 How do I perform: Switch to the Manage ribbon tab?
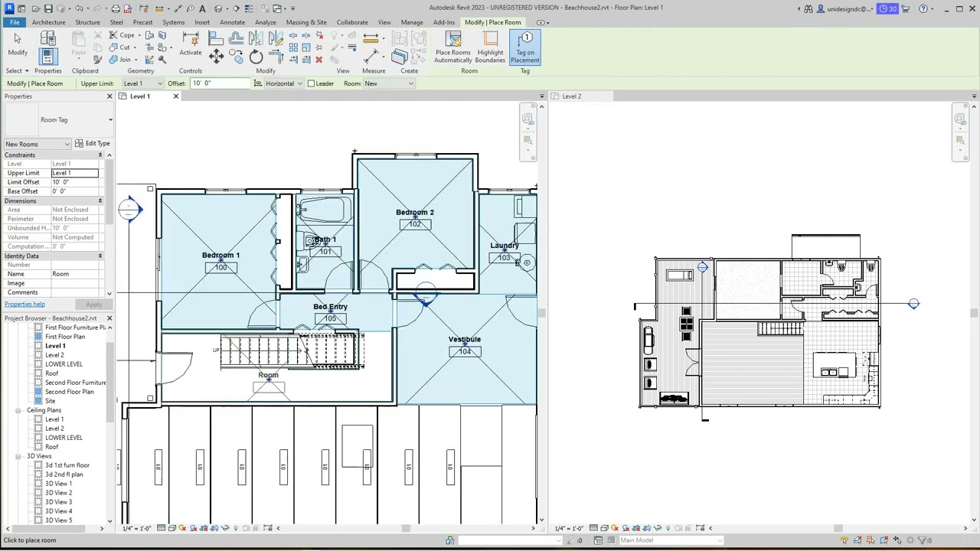pos(412,22)
